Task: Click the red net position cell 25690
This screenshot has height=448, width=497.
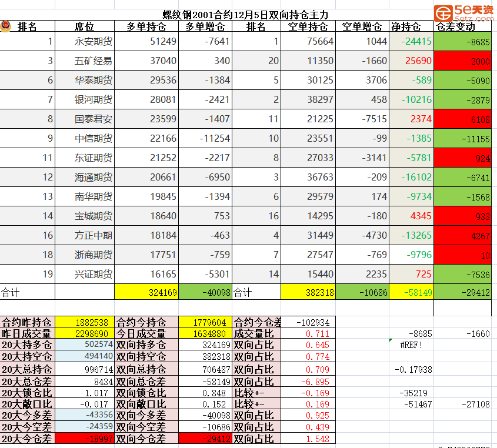Action: [x=411, y=61]
